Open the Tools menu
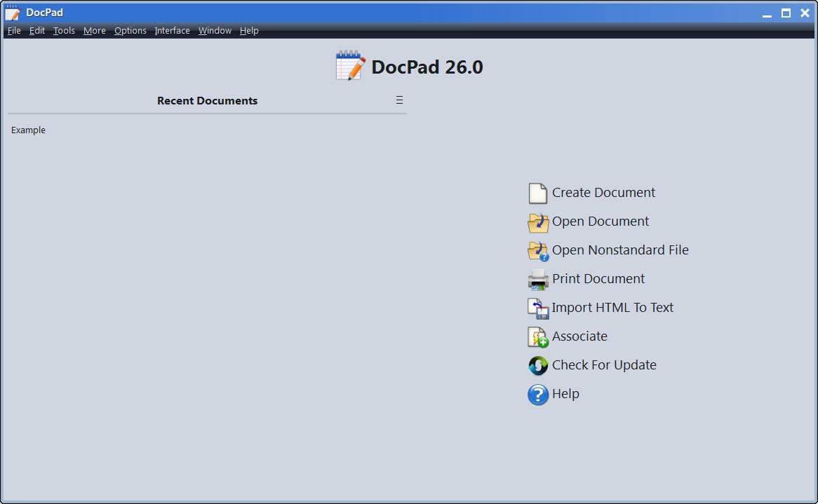The image size is (818, 504). point(64,30)
